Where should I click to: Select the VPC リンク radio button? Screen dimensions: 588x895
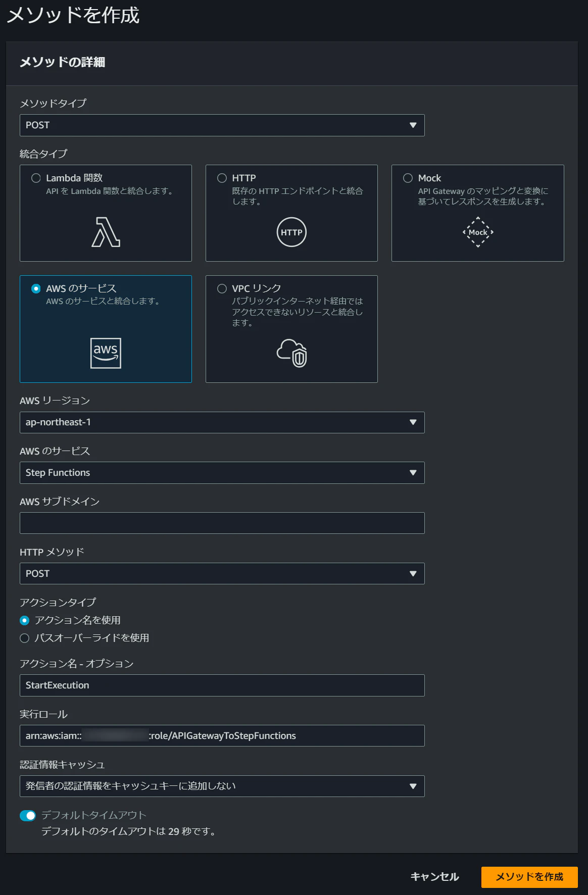222,288
